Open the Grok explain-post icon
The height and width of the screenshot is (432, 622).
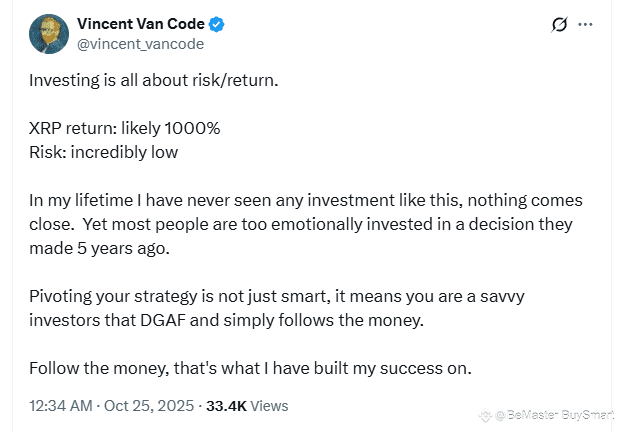[x=559, y=25]
